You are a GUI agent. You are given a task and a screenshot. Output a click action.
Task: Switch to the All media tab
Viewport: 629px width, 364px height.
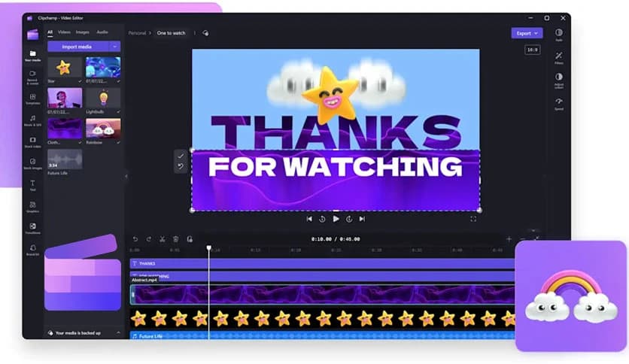(x=50, y=32)
